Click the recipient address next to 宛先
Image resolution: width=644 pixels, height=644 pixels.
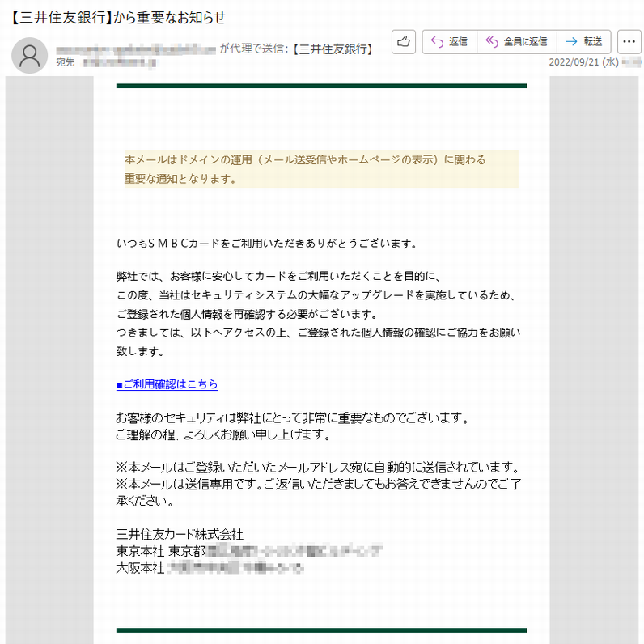pyautogui.click(x=121, y=62)
